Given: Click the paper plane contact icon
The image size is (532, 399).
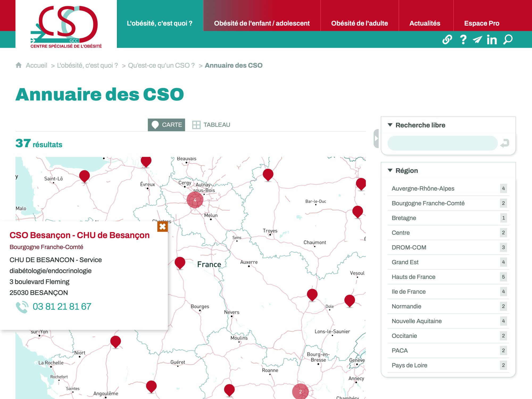Looking at the screenshot, I should (477, 40).
